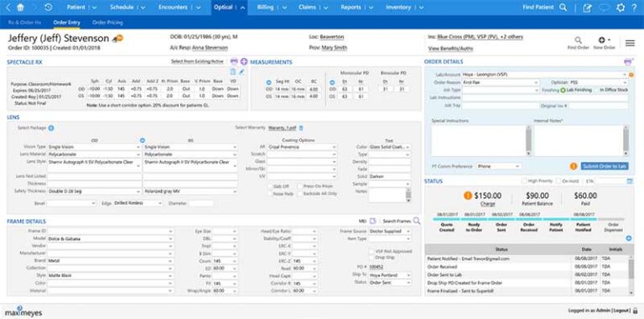Click the Charge link under $150.00
Image resolution: width=644 pixels, height=319 pixels.
(487, 204)
